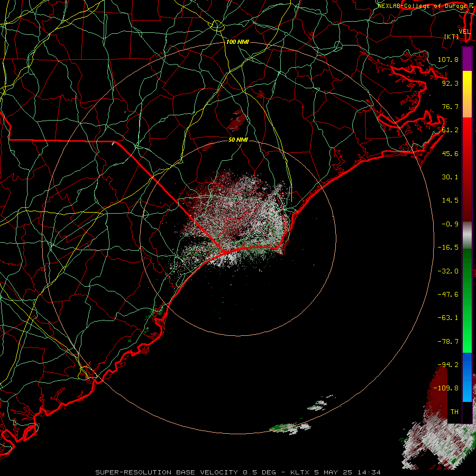This screenshot has width=476, height=476.
Task: Select the -63.1 velocity scale value
Action: click(448, 318)
